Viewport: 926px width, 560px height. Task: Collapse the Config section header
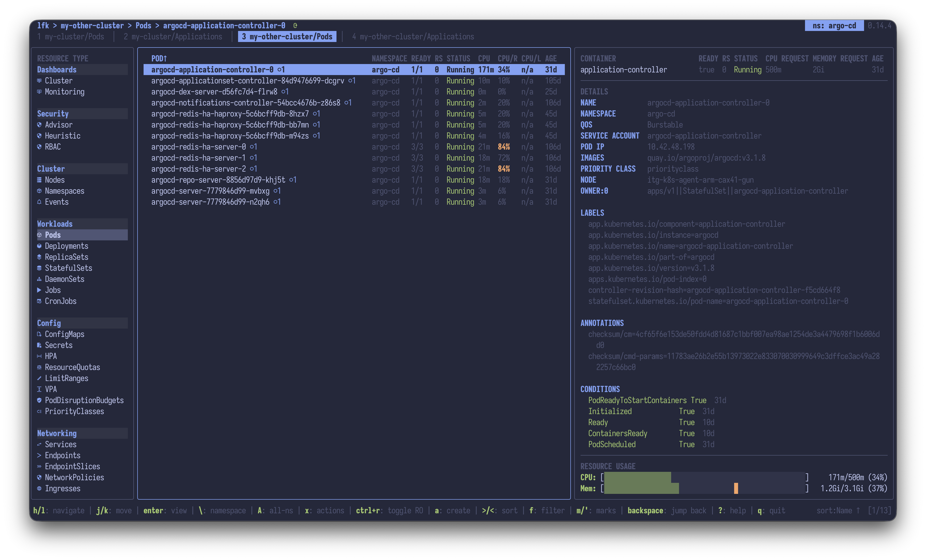point(82,323)
